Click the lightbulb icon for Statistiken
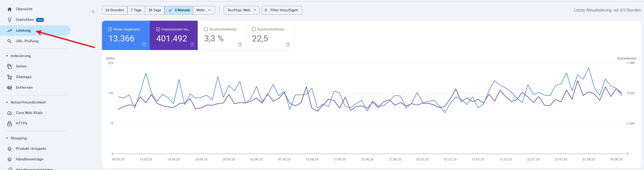 9,20
